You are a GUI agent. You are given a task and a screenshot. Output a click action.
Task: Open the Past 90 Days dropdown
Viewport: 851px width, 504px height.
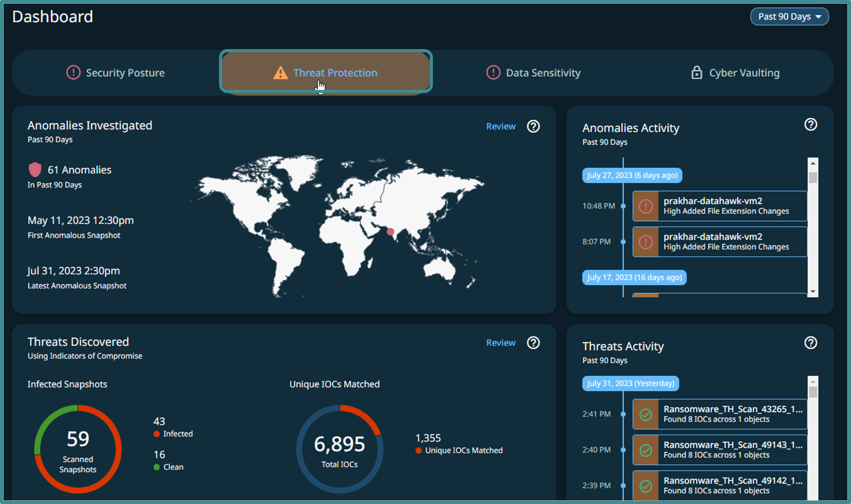(789, 17)
